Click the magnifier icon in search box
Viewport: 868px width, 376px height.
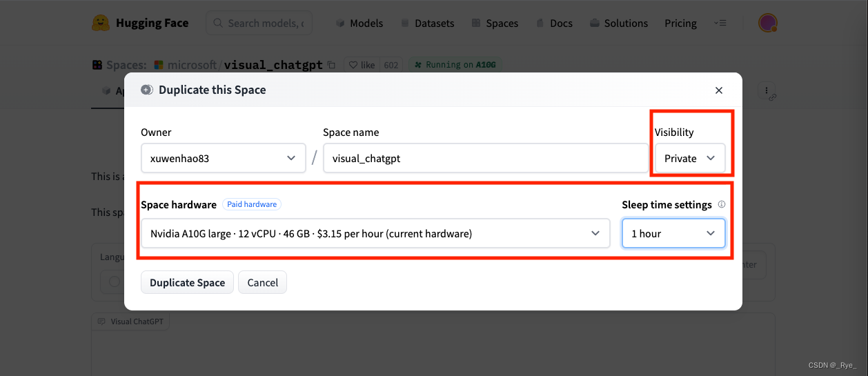point(218,23)
